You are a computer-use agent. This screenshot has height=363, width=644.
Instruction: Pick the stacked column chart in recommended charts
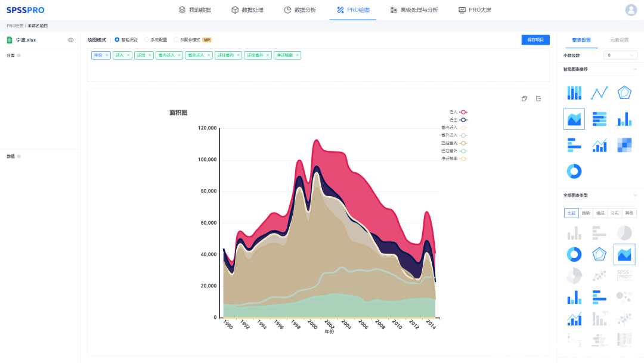pyautogui.click(x=574, y=93)
